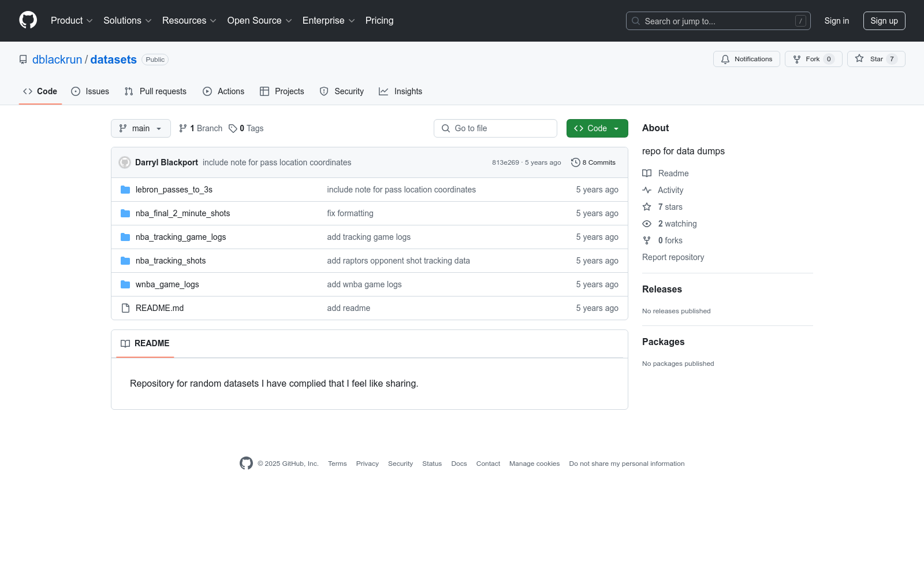Click the nba_tracking_game_logs folder icon
The height and width of the screenshot is (578, 924).
tap(125, 237)
